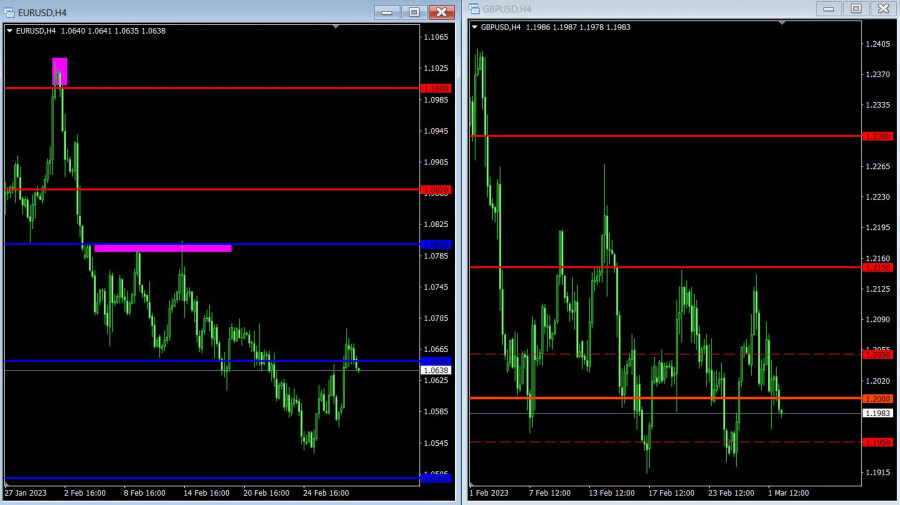Maximize the GBPUSD chart window

[x=855, y=8]
